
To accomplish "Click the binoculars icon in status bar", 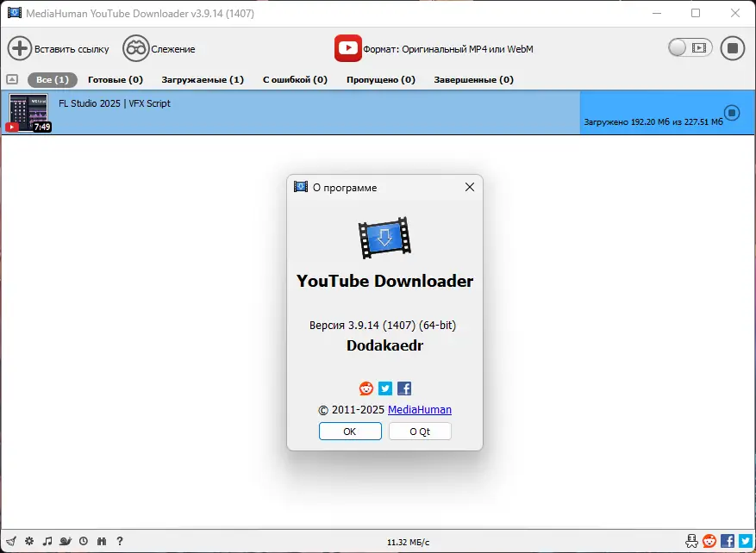I will (x=102, y=541).
